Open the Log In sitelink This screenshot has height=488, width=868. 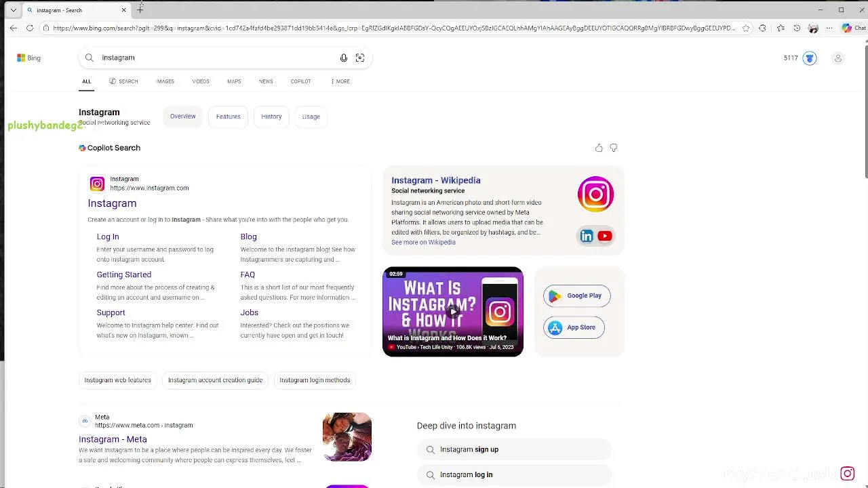pos(108,237)
